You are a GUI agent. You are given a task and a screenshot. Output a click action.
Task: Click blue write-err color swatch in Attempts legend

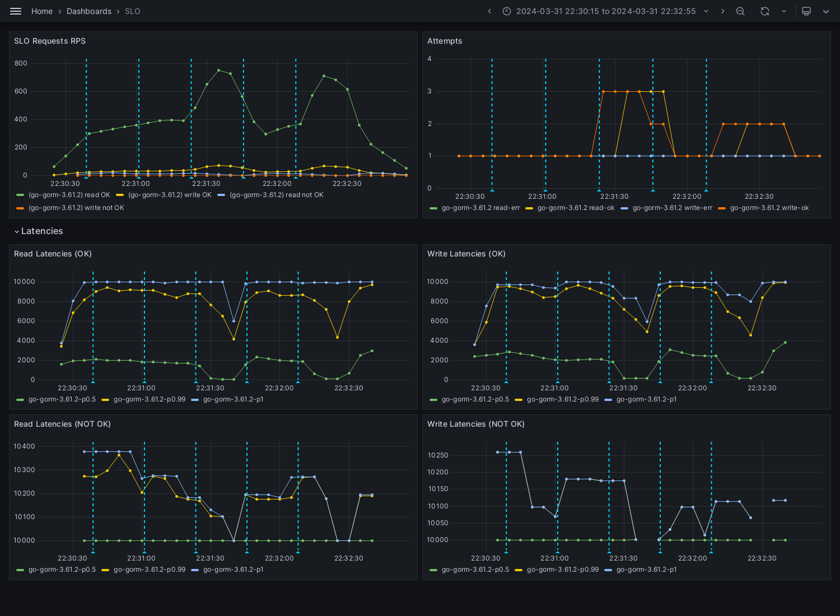click(x=624, y=208)
